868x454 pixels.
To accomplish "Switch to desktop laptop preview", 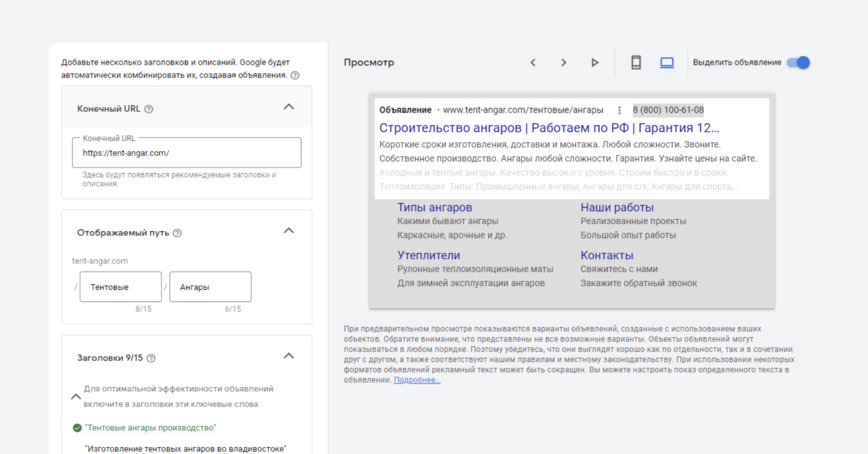I will coord(667,63).
